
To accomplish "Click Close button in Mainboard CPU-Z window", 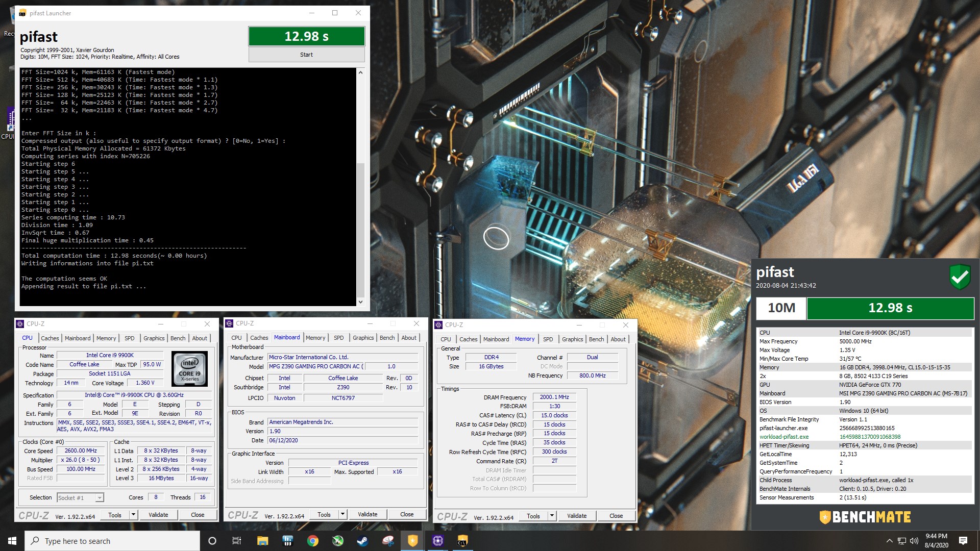I will pos(407,514).
